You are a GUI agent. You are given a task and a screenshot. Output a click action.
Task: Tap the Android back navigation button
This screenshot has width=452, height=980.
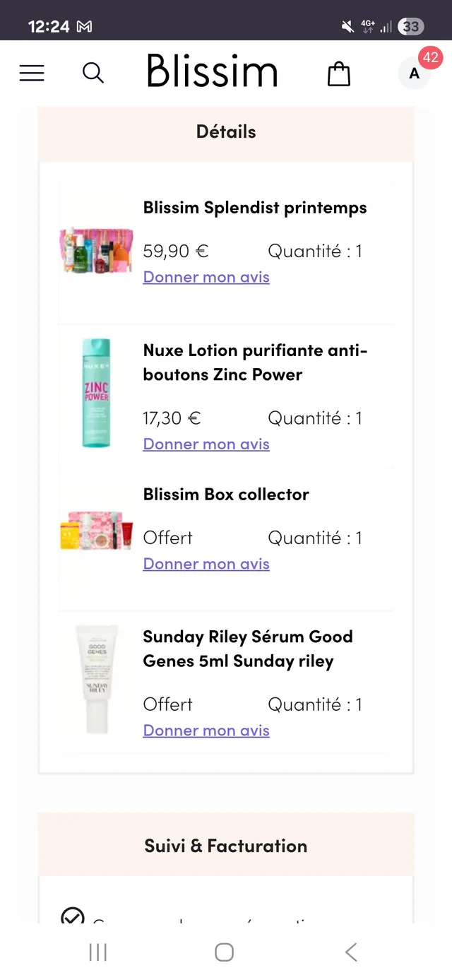[351, 952]
